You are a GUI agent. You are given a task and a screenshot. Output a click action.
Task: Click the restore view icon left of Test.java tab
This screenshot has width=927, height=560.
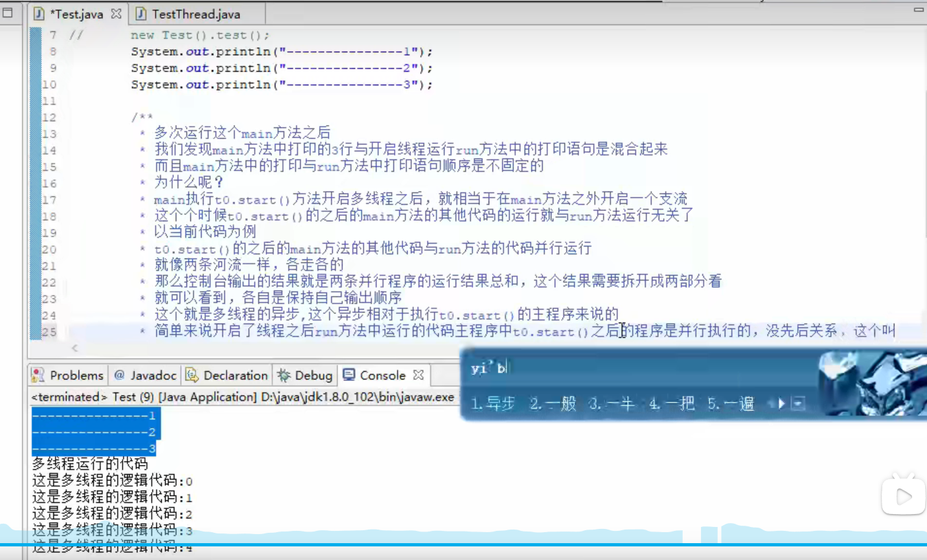click(8, 12)
